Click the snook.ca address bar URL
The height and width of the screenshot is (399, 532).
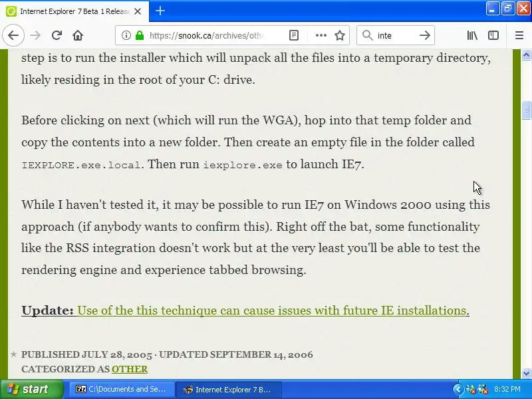pyautogui.click(x=207, y=35)
